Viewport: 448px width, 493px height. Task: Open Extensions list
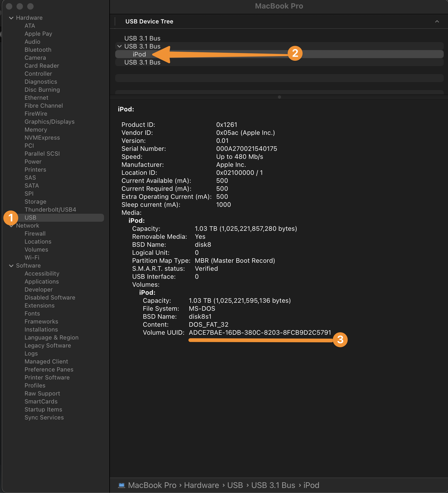tap(39, 306)
